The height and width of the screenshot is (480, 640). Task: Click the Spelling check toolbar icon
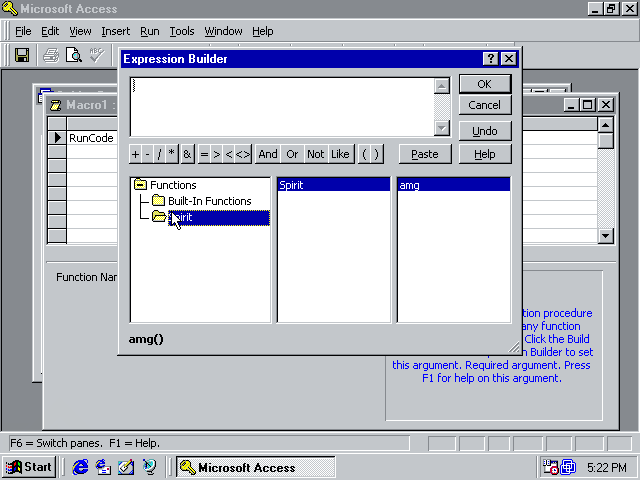click(97, 55)
